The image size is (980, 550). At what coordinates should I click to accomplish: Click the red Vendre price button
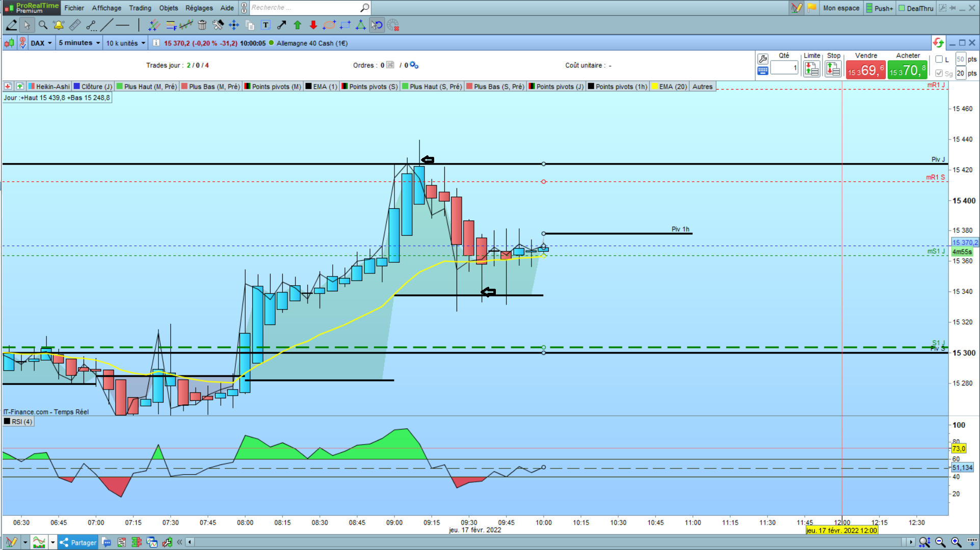(865, 70)
